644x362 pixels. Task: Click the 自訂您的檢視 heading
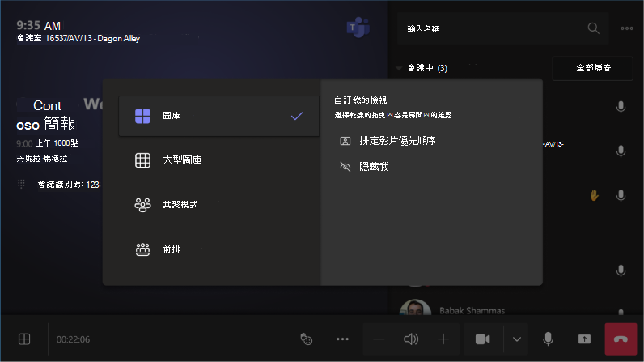(360, 100)
